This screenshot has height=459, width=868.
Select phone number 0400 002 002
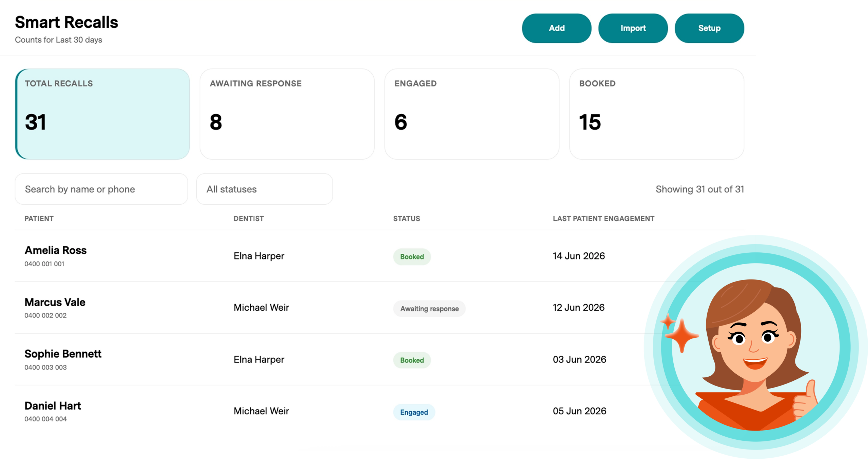tap(45, 315)
